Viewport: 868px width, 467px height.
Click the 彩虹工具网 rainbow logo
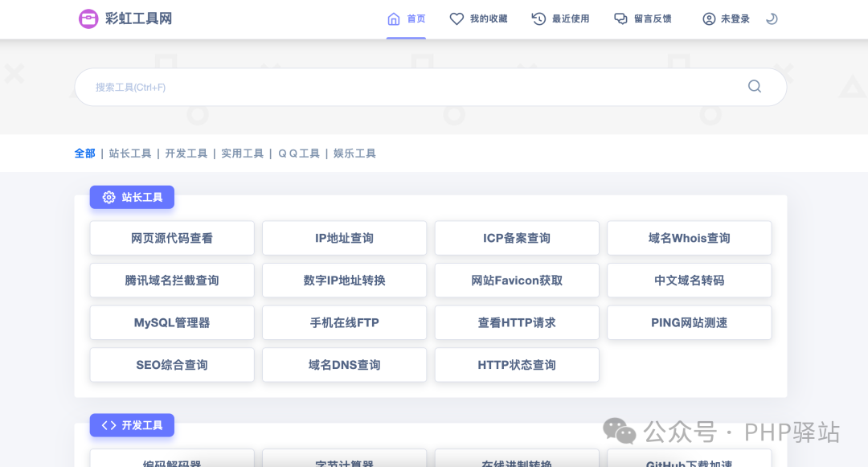88,18
